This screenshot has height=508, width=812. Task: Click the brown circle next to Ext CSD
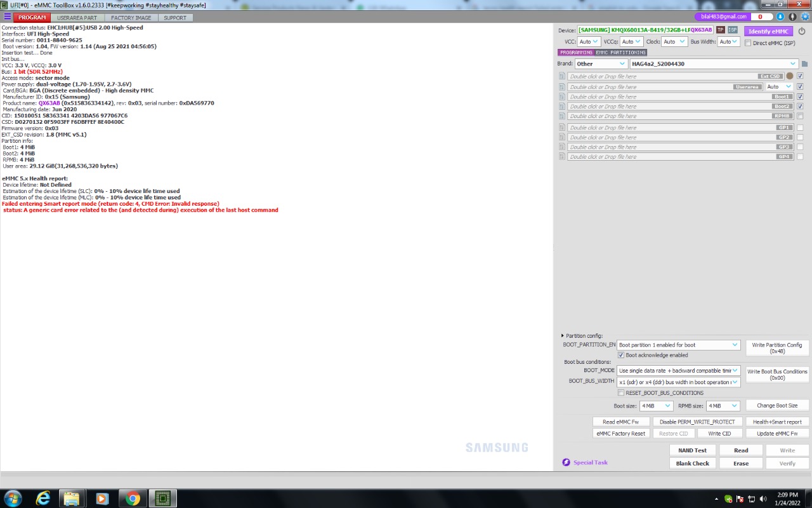point(790,76)
